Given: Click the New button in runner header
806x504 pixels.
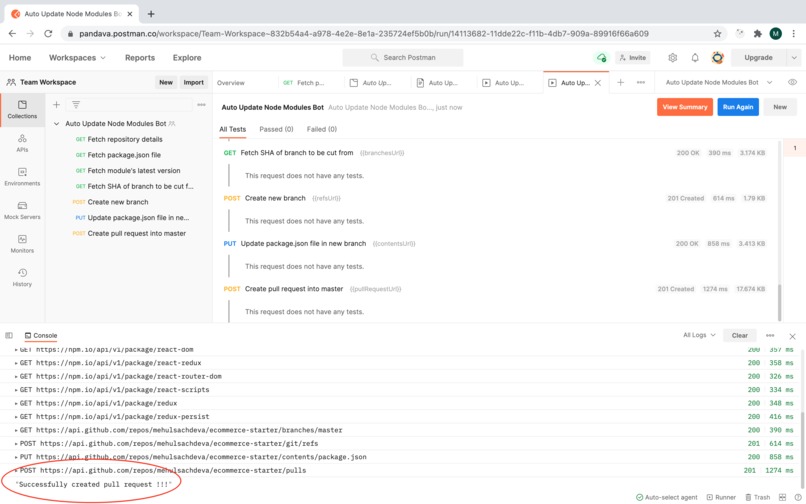Looking at the screenshot, I should [780, 107].
